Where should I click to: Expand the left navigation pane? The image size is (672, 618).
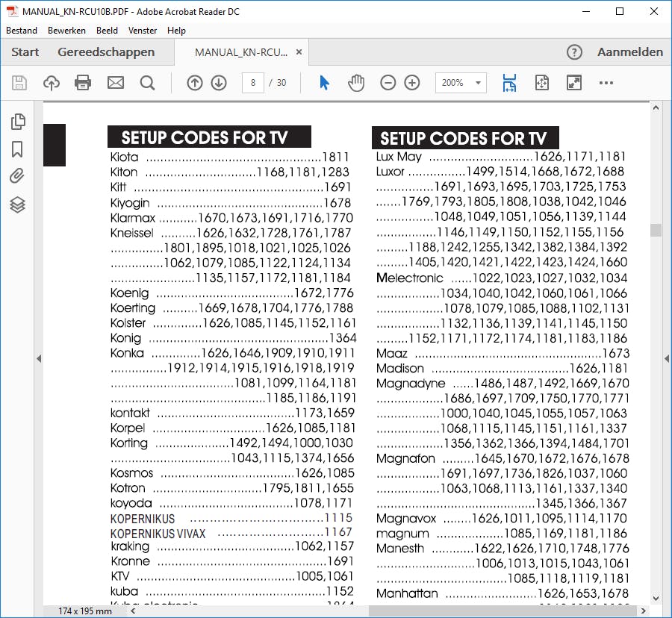pos(39,358)
